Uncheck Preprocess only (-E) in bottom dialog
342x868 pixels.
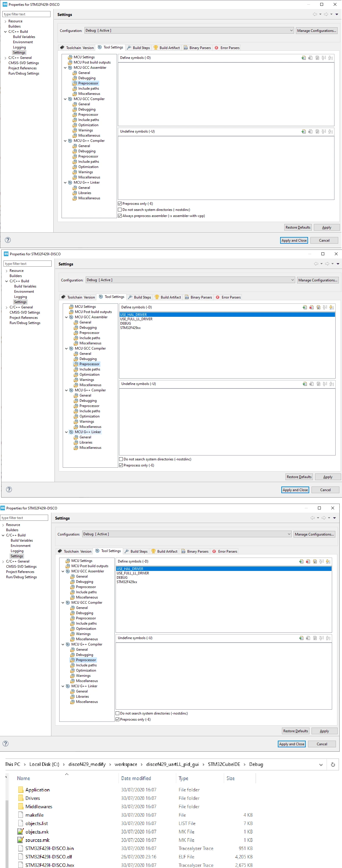point(117,719)
